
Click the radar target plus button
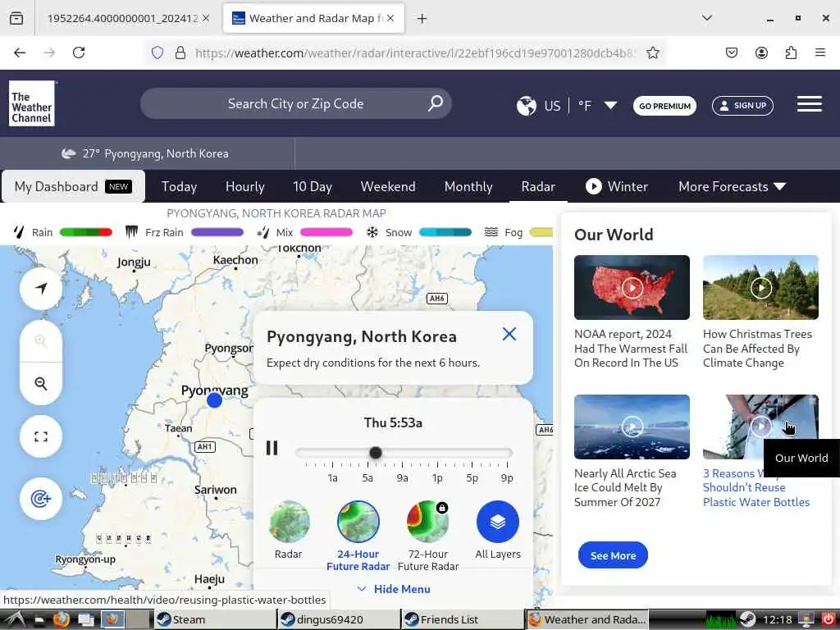click(41, 499)
